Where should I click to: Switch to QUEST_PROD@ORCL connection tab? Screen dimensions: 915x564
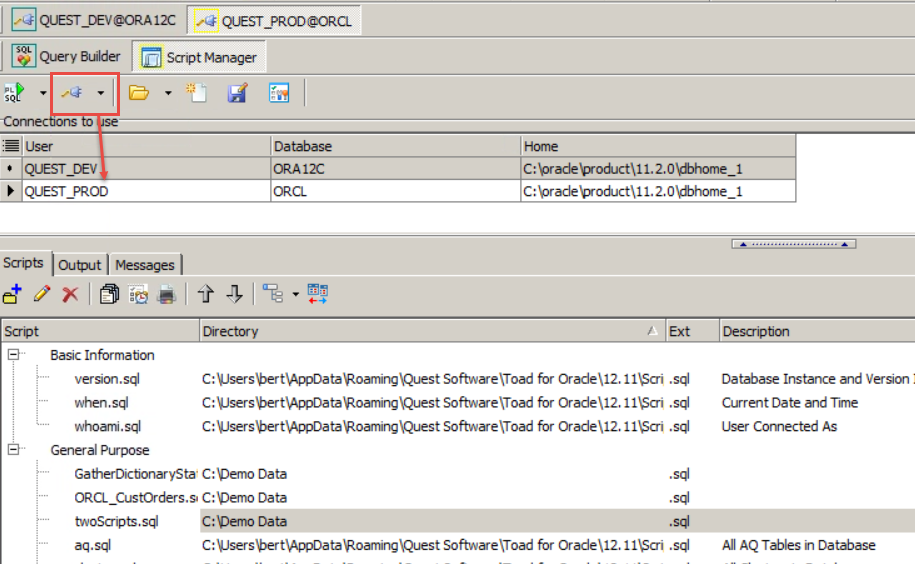point(274,21)
